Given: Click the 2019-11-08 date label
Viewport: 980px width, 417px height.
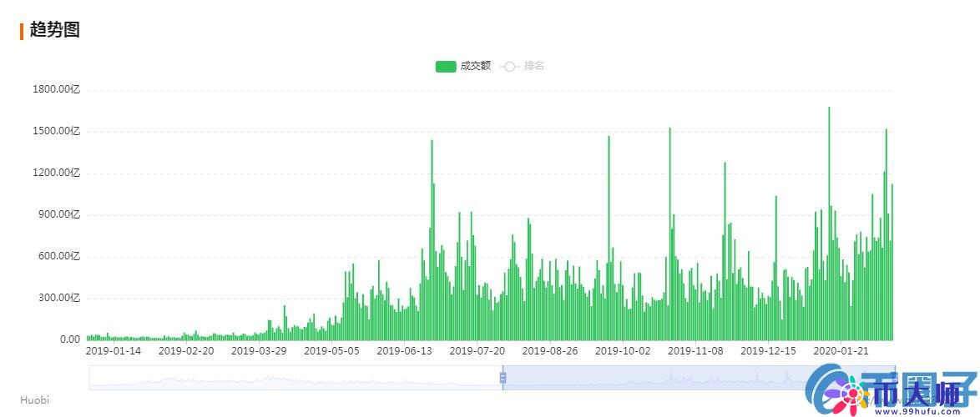Looking at the screenshot, I should pos(695,351).
